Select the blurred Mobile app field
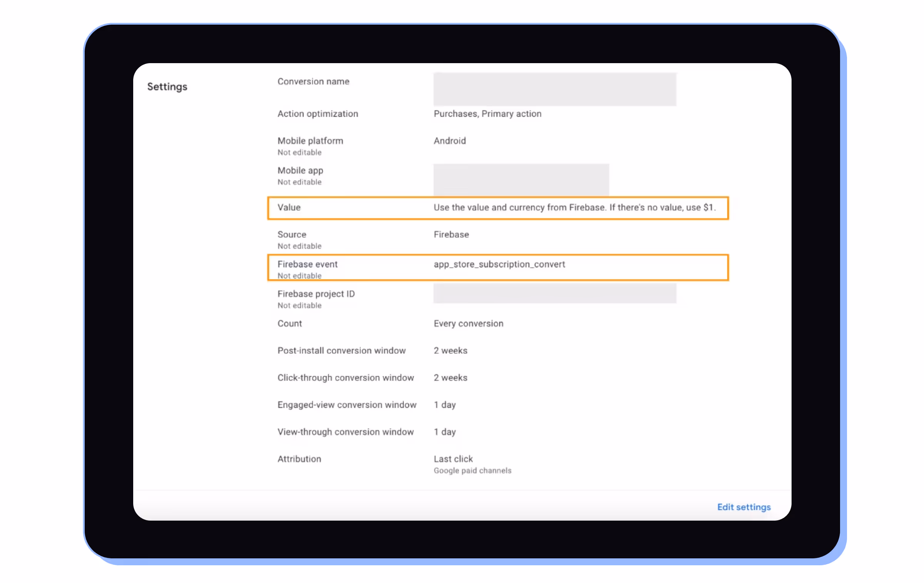The height and width of the screenshot is (583, 924). 521,179
